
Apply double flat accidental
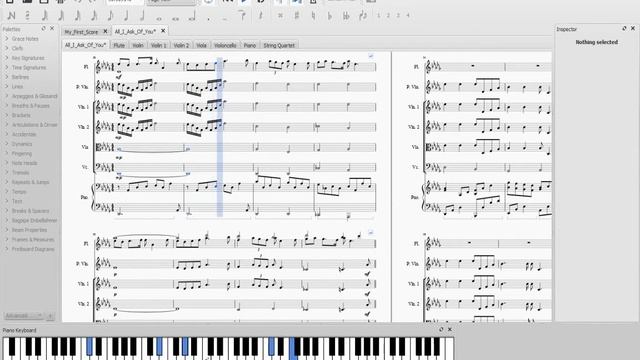[x=346, y=16]
